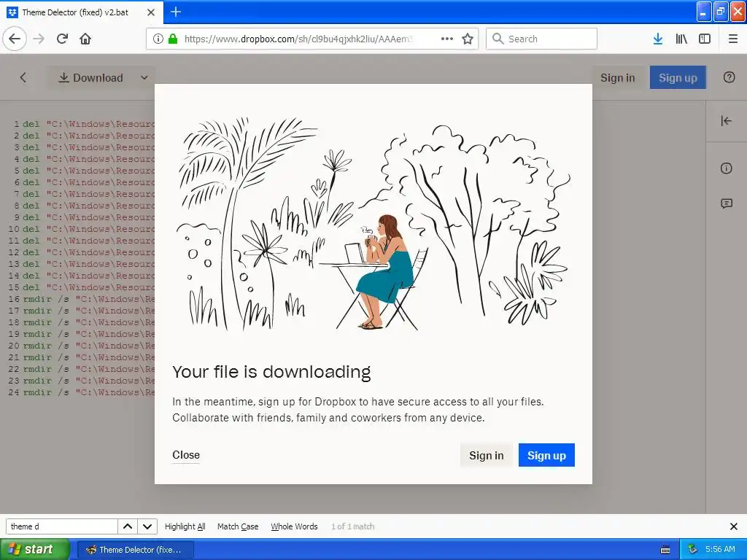Screen dimensions: 747x560
Task: Click the blue Sign up dialog button
Action: click(x=546, y=455)
